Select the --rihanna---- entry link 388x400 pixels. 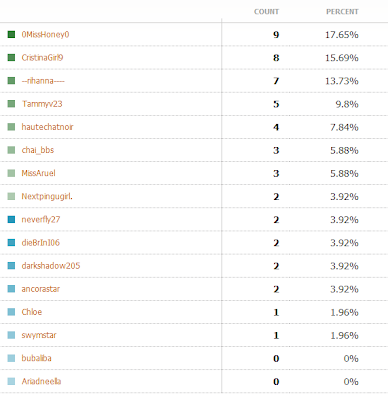pos(43,81)
